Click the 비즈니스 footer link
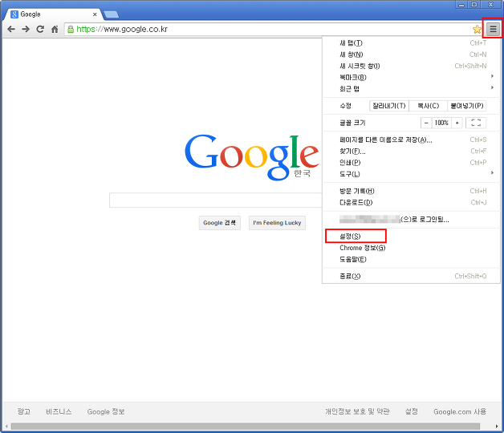The image size is (504, 433). [x=59, y=411]
